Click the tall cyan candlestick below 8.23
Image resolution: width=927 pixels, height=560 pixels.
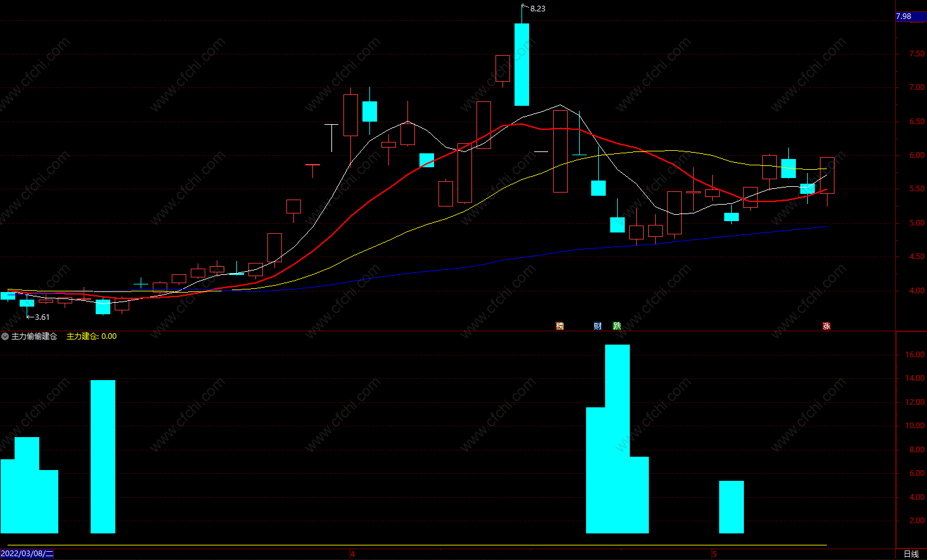(x=521, y=65)
